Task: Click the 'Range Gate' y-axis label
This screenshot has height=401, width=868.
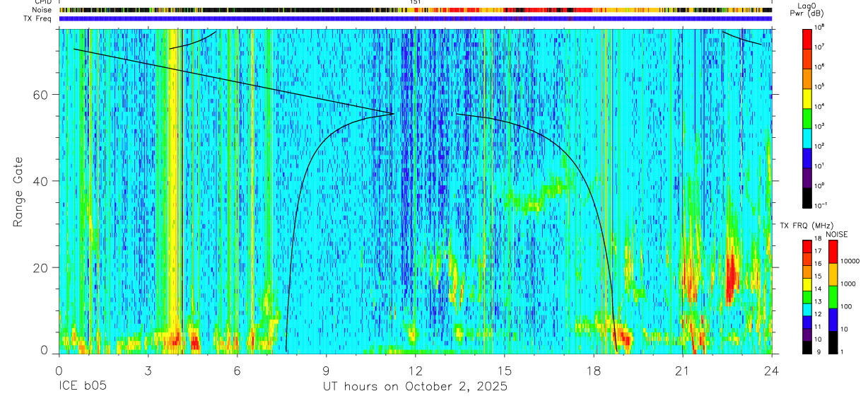Action: tap(17, 192)
